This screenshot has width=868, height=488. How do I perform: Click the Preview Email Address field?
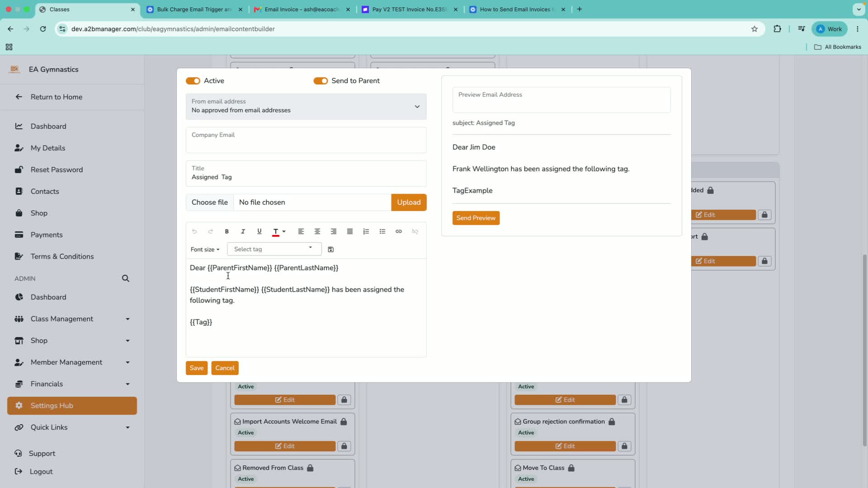click(561, 100)
